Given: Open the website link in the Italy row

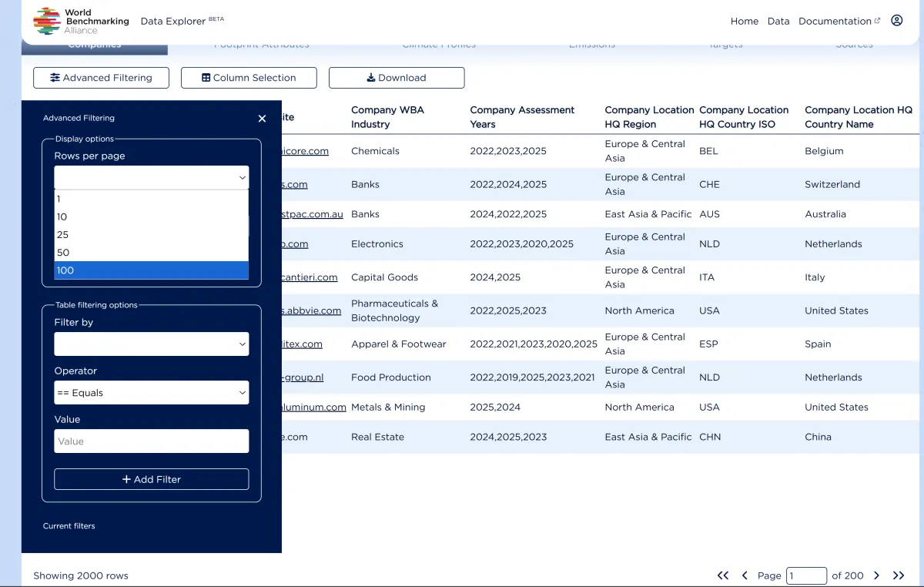Looking at the screenshot, I should 310,277.
